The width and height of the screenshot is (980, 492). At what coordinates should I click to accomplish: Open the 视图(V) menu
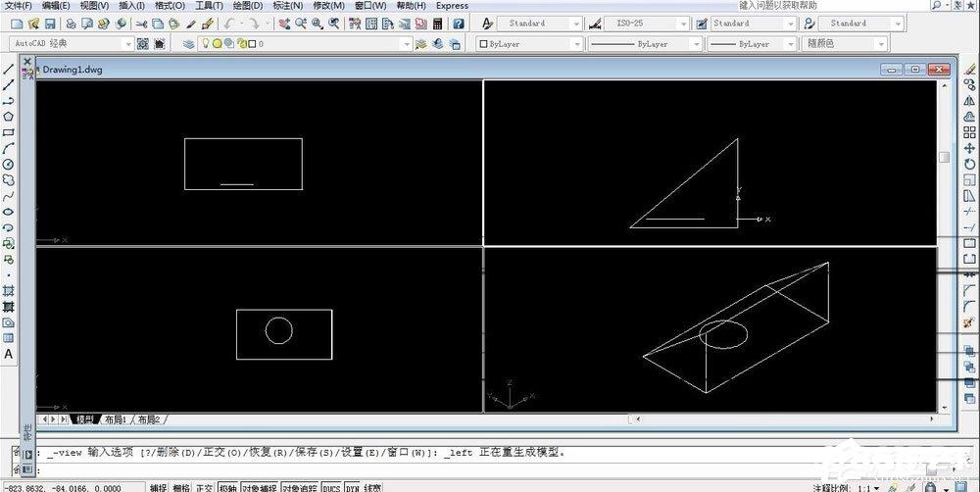click(94, 6)
